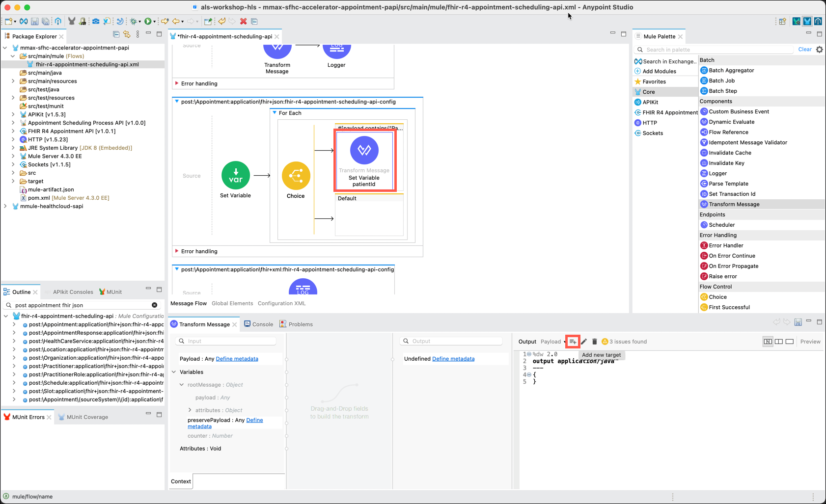Screen dimensions: 826x504
Task: Open fhir-r4-appointment-scheduling-api.xml in the tree
Action: coord(87,64)
